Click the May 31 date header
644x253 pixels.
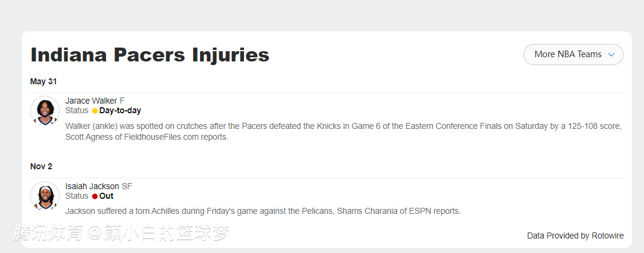click(x=43, y=81)
